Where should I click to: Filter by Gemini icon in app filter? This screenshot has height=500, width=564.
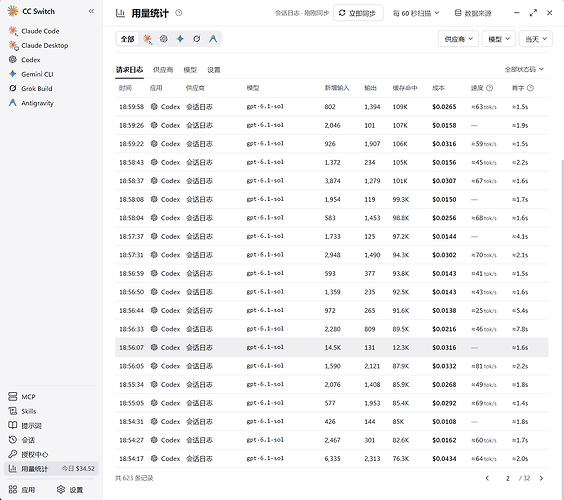coord(180,39)
